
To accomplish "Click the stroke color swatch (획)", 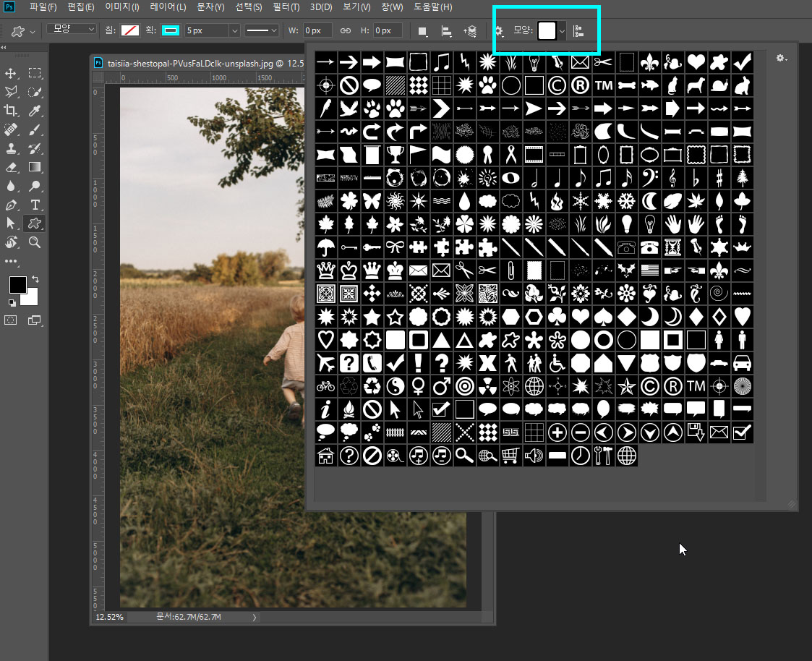I will point(171,30).
